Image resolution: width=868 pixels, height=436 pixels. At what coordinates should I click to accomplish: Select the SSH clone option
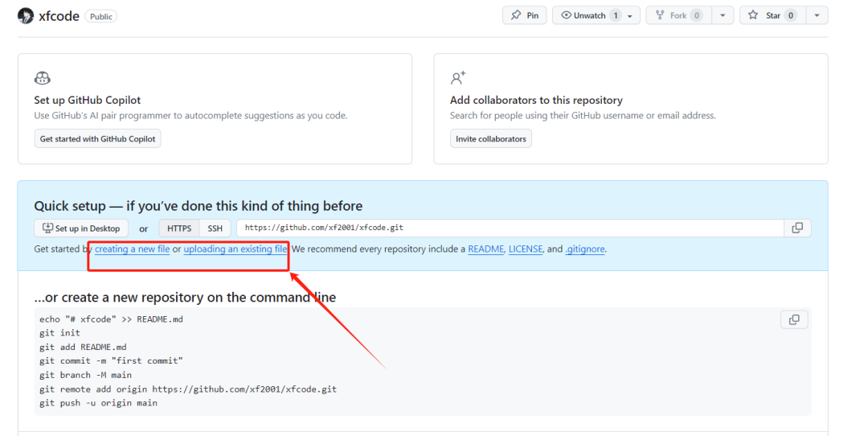(x=215, y=228)
